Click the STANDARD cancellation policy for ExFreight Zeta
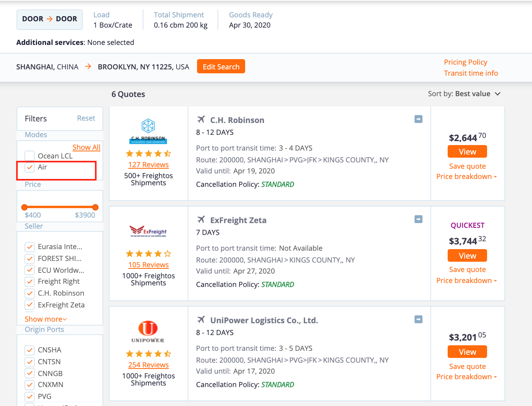Image resolution: width=532 pixels, height=406 pixels. click(277, 285)
